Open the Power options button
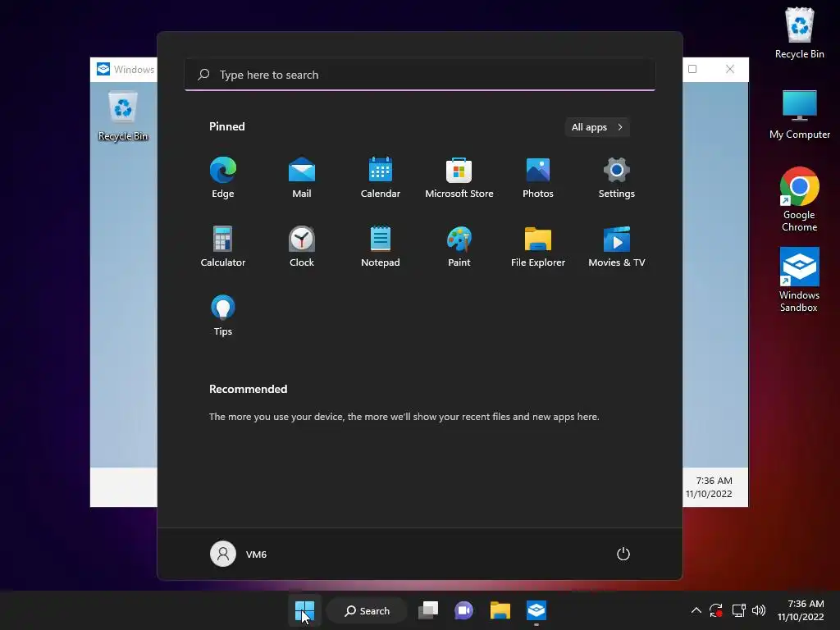 pos(623,554)
